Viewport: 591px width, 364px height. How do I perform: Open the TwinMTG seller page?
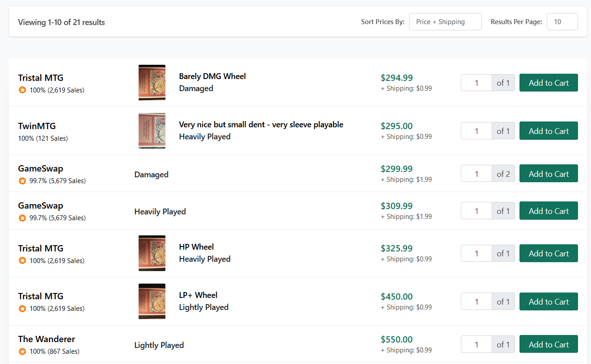coord(37,126)
